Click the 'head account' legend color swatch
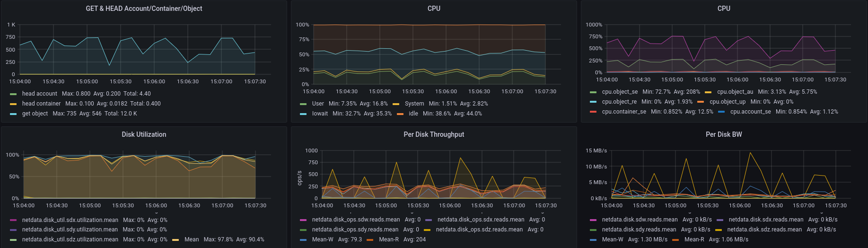Image resolution: width=868 pixels, height=248 pixels. pos(13,94)
